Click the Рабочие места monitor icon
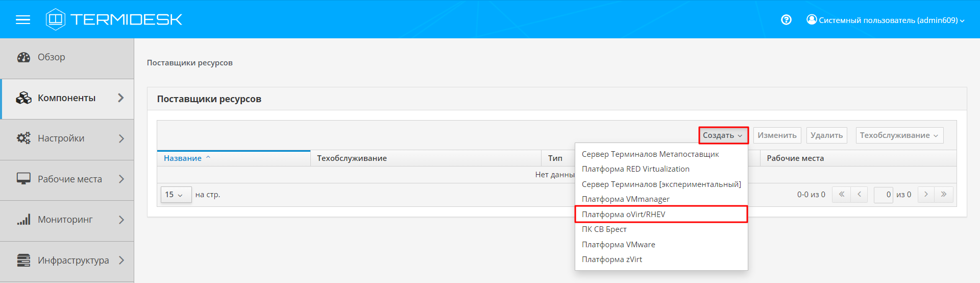980x283 pixels. click(23, 179)
